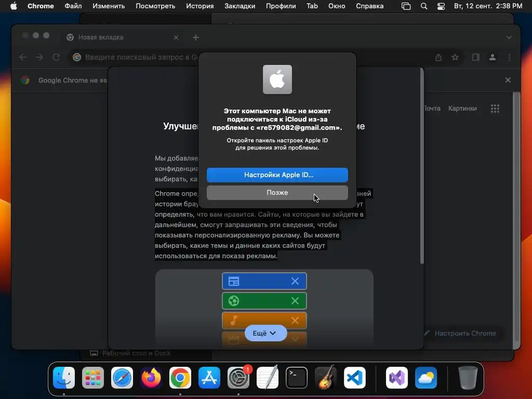This screenshot has width=532, height=399.
Task: Click Настроить Chrome button
Action: click(x=461, y=334)
